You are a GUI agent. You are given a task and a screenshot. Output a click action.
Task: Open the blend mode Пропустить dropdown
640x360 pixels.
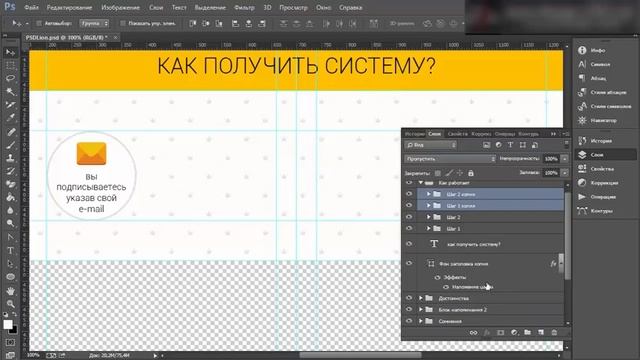pyautogui.click(x=450, y=159)
